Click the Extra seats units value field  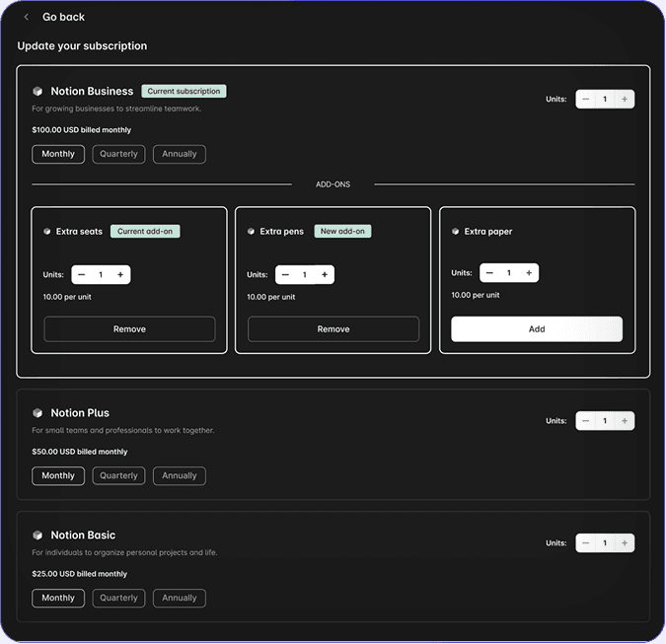click(x=101, y=275)
